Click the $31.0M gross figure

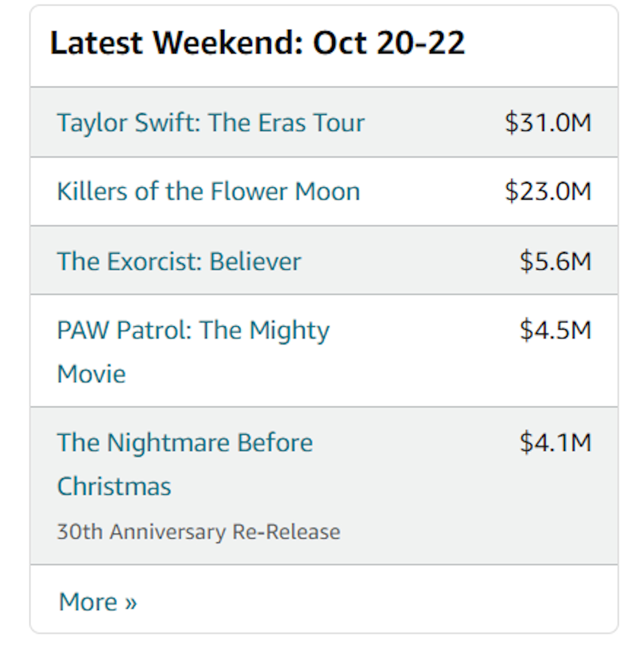pos(548,123)
